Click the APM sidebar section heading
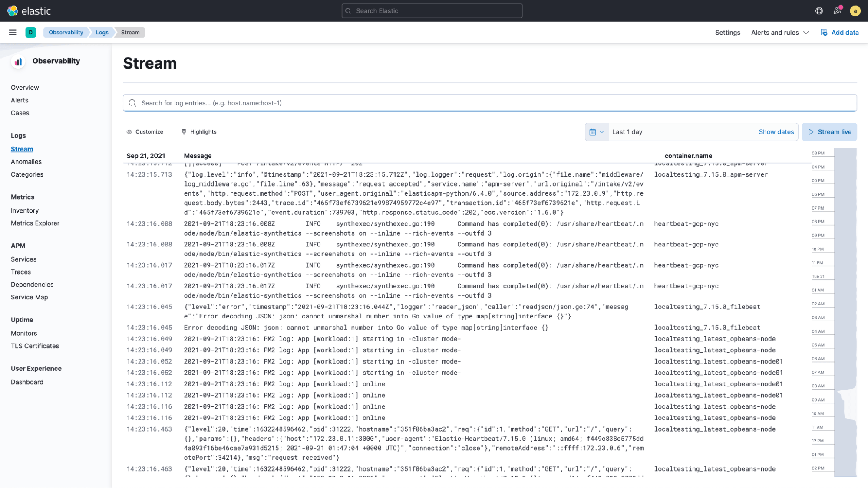 [18, 246]
